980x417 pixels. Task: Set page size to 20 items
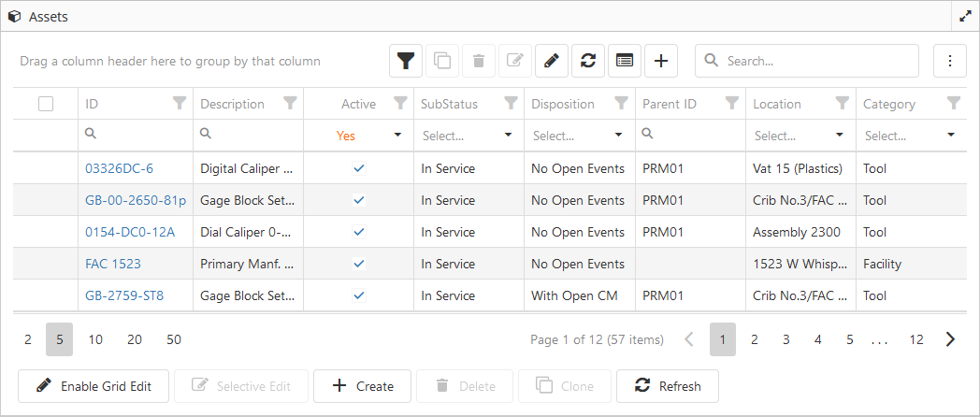tap(135, 339)
